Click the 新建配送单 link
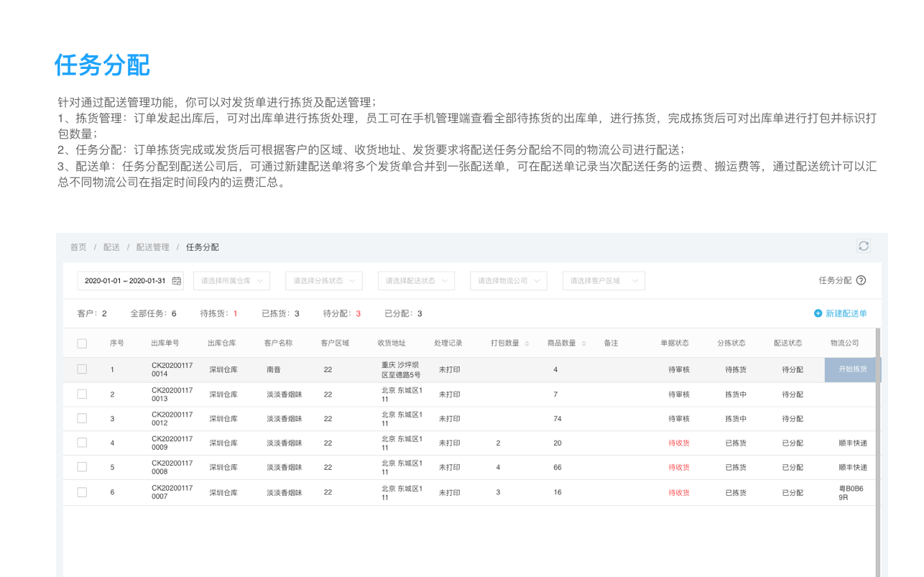 [846, 313]
